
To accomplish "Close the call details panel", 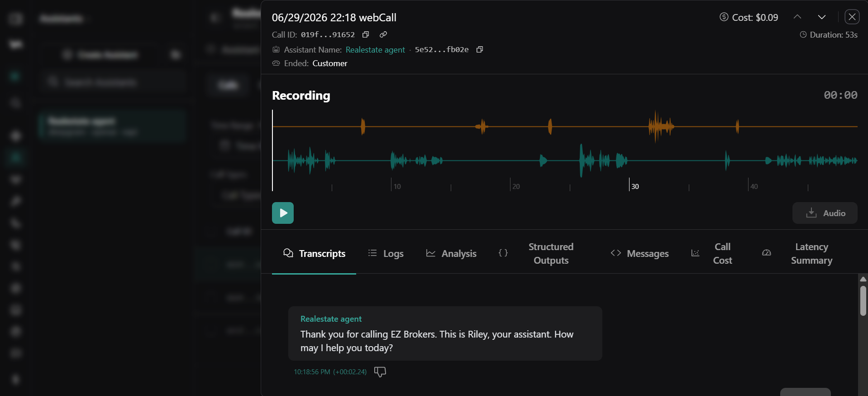I will point(852,17).
